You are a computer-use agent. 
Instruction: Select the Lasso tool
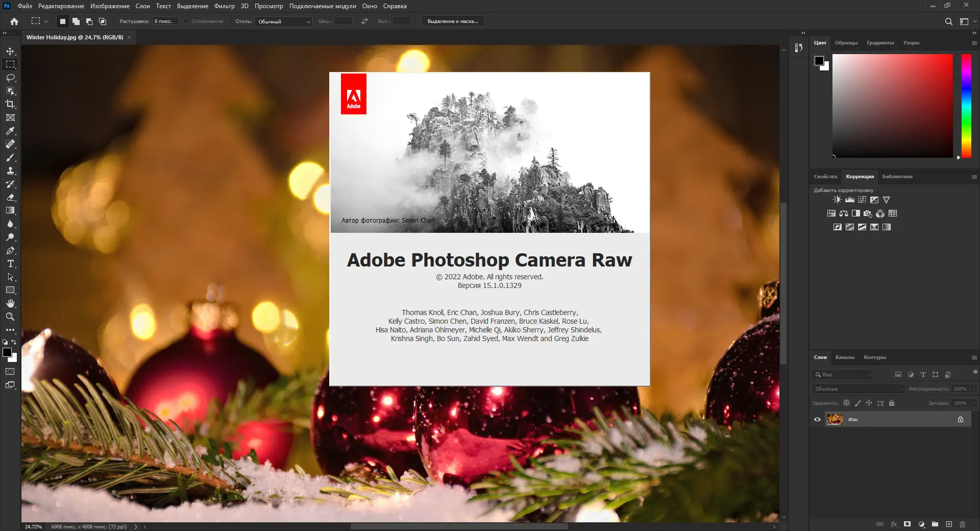coord(10,78)
